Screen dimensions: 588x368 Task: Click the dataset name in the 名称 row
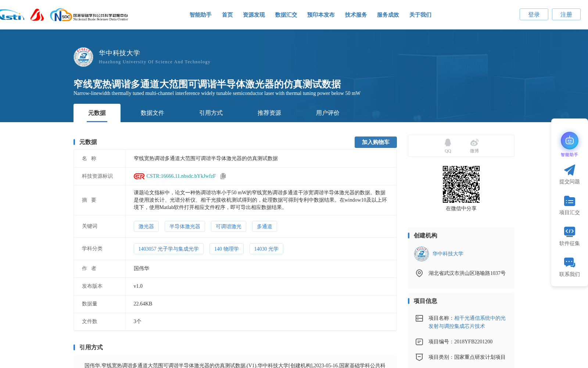pyautogui.click(x=206, y=159)
